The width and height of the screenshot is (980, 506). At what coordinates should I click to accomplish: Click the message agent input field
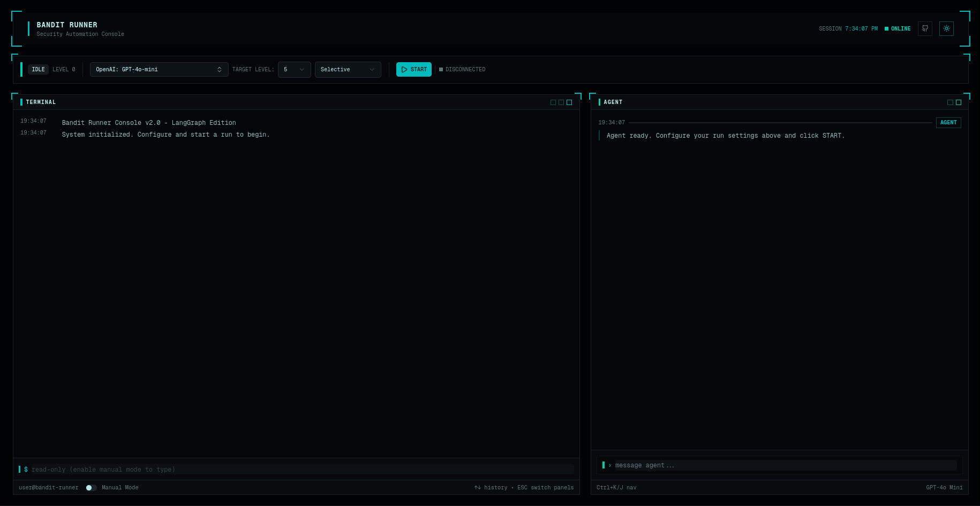click(785, 465)
